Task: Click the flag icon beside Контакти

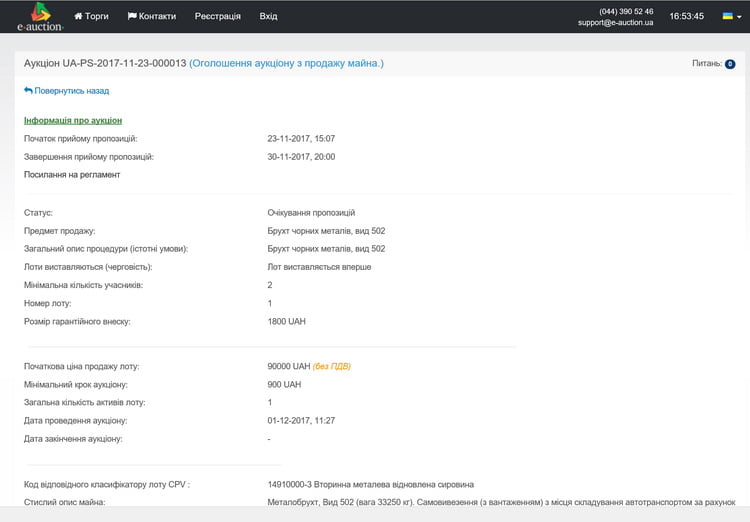Action: 132,17
